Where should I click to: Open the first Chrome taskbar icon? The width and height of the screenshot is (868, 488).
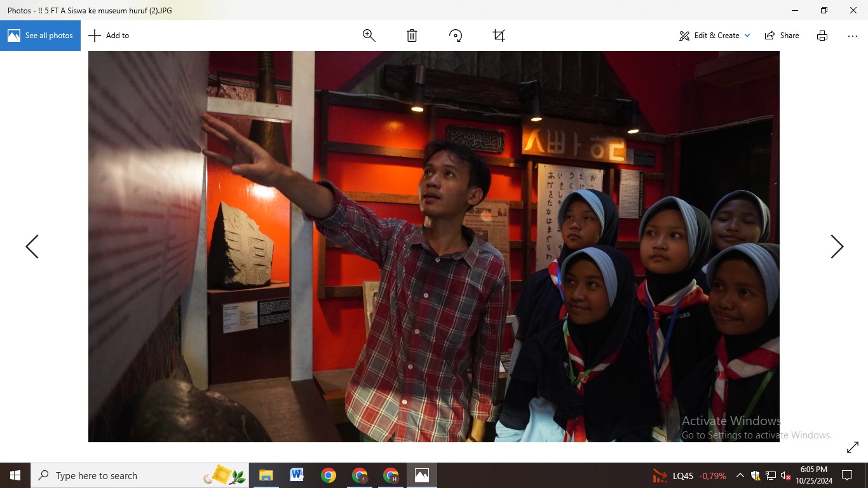[x=328, y=475]
